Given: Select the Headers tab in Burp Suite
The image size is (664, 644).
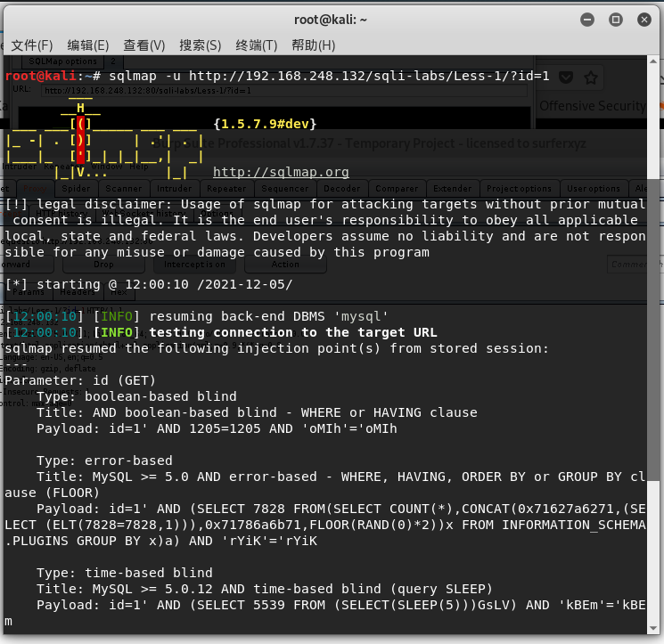Looking at the screenshot, I should pos(78,292).
